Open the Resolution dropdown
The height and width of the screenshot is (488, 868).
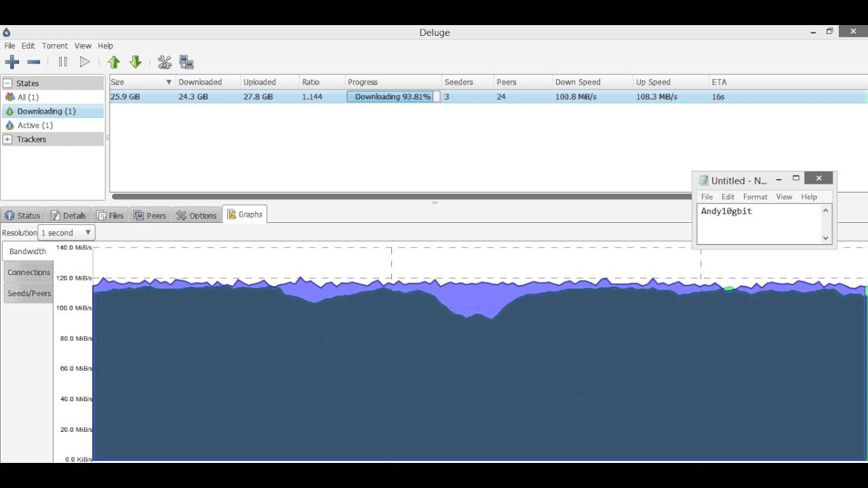(x=66, y=232)
